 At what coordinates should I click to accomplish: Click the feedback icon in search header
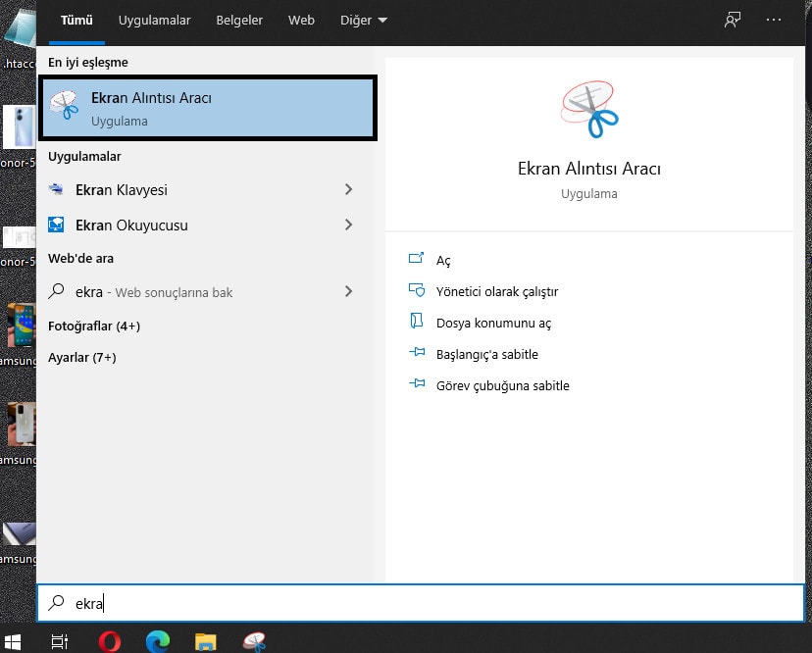[732, 20]
